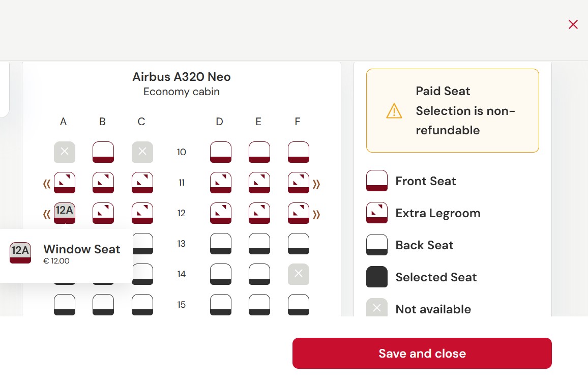The image size is (588, 381).
Task: Pick extra legroom seat 11A
Action: coord(65,183)
